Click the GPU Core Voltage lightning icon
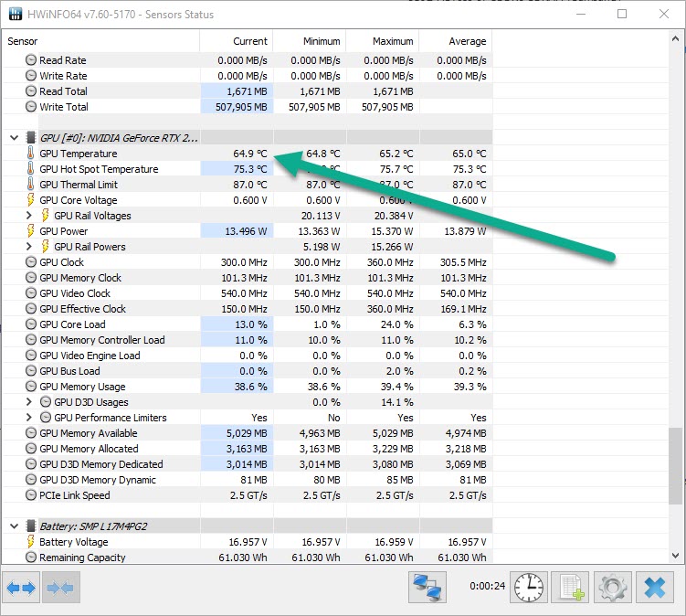Image resolution: width=686 pixels, height=616 pixels. pos(30,199)
